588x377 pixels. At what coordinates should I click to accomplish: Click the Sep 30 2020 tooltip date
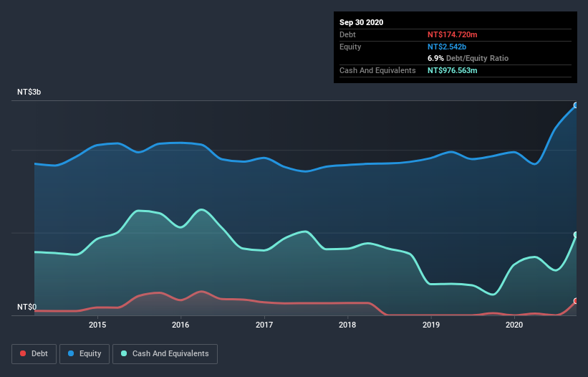tap(361, 22)
